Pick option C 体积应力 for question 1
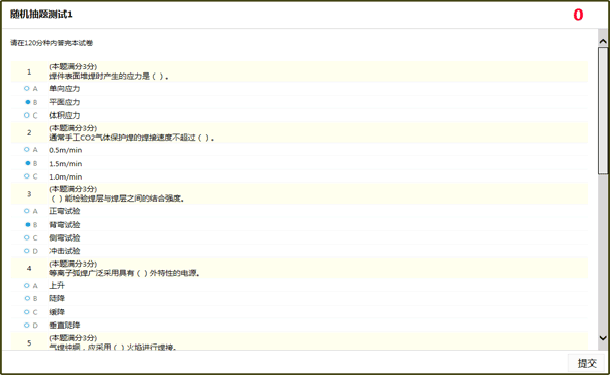This screenshot has width=610, height=375. pos(27,115)
